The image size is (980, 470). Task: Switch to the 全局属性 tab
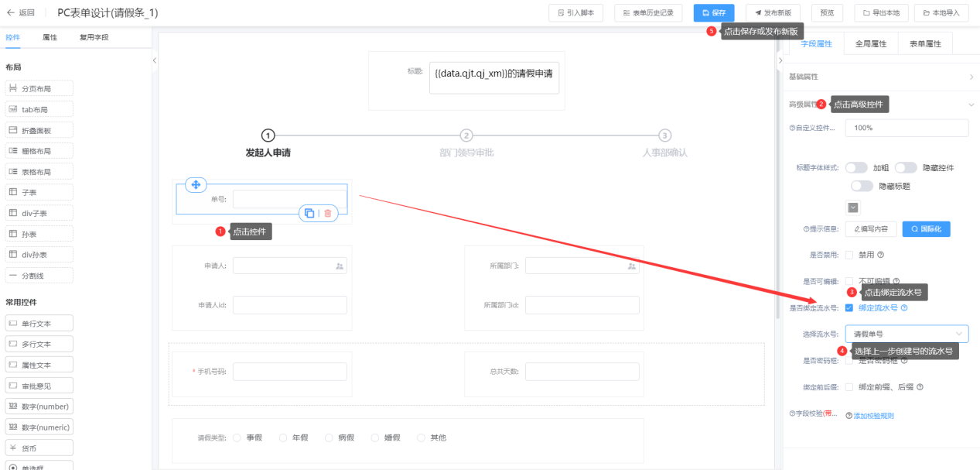(870, 44)
